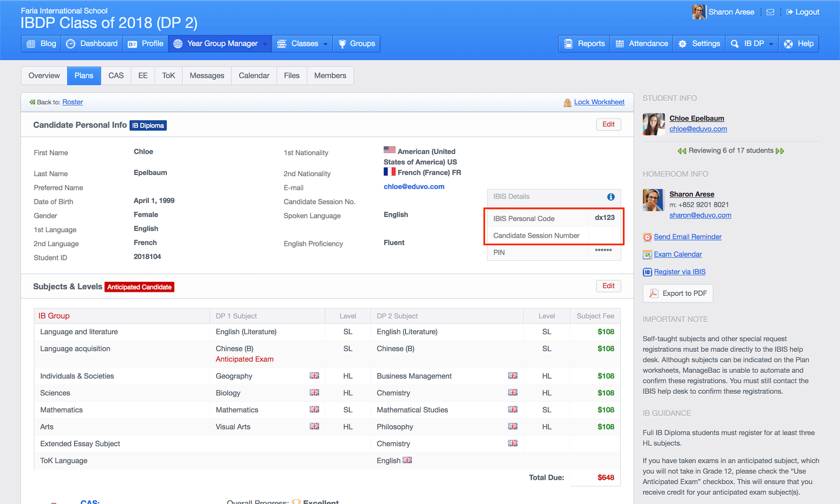Viewport: 840px width, 504px height.
Task: Click the IBIS Personal Code value dx123
Action: point(604,218)
